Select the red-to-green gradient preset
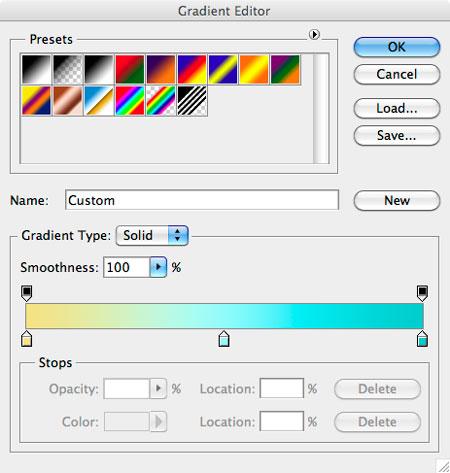 (x=130, y=69)
